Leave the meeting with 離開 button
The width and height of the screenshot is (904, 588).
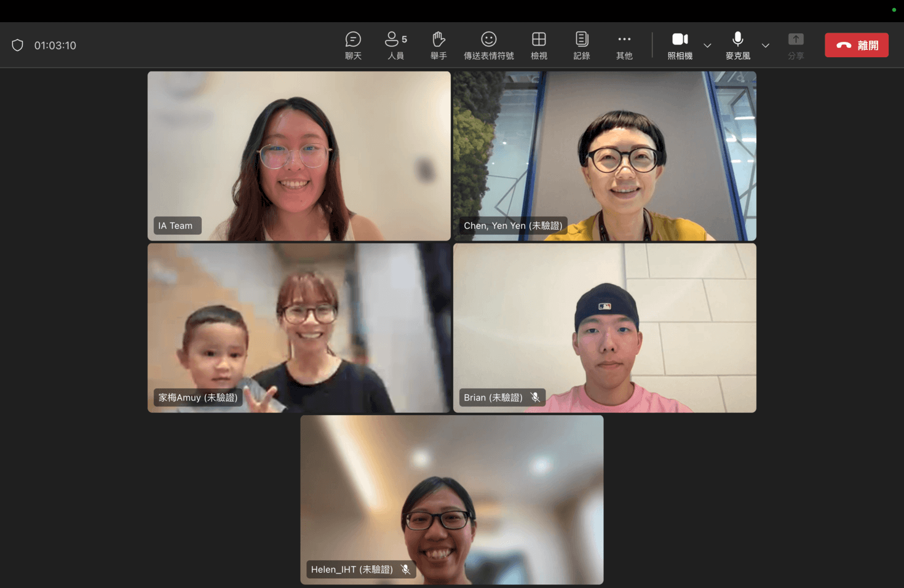click(856, 46)
